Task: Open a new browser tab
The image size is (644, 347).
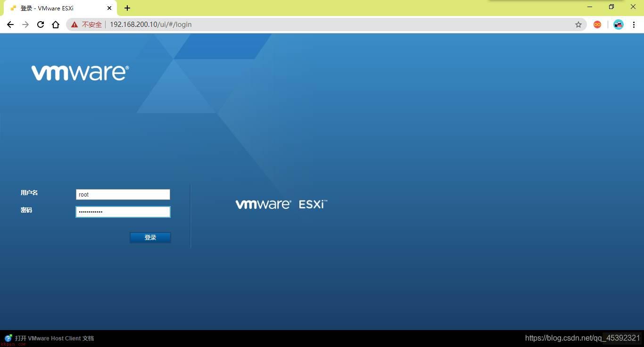Action: 127,8
